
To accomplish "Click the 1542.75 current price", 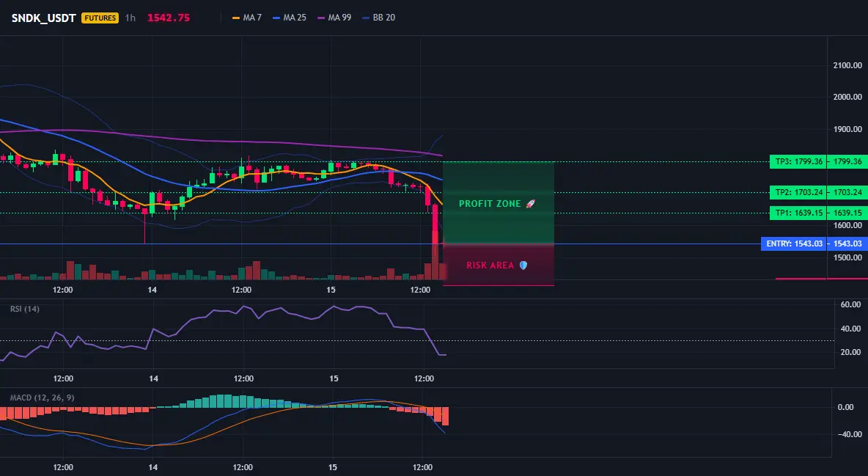I will click(x=169, y=18).
